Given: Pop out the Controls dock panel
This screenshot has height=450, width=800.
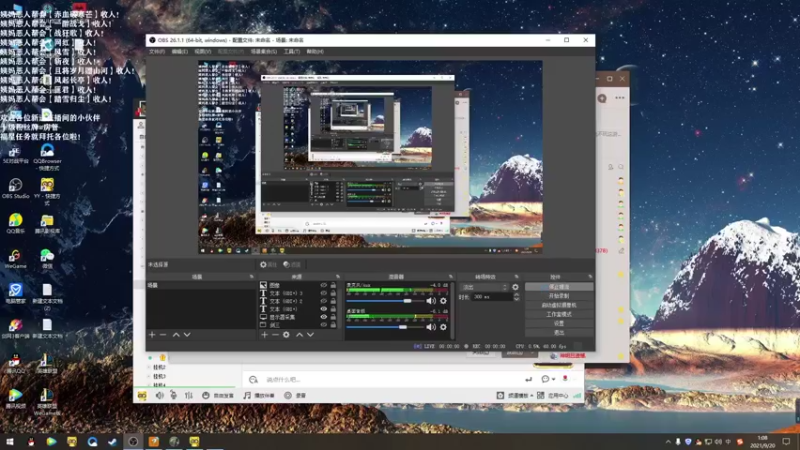Looking at the screenshot, I should click(x=590, y=277).
